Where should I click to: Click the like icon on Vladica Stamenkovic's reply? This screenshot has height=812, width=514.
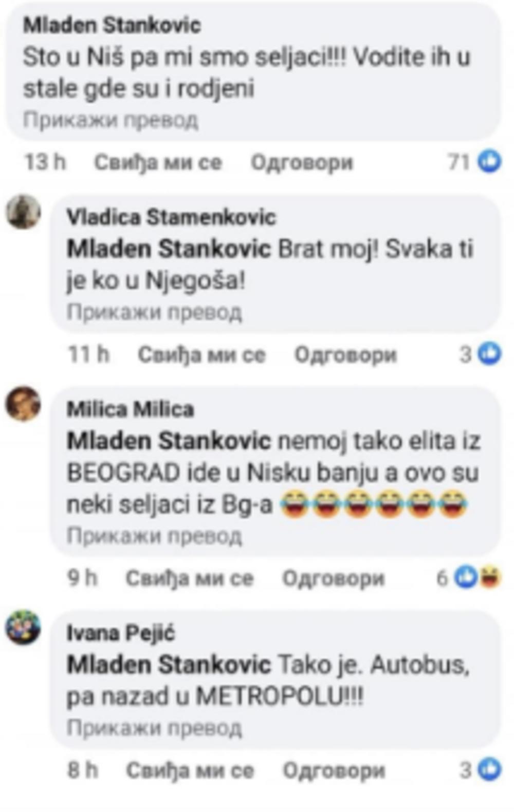click(489, 354)
